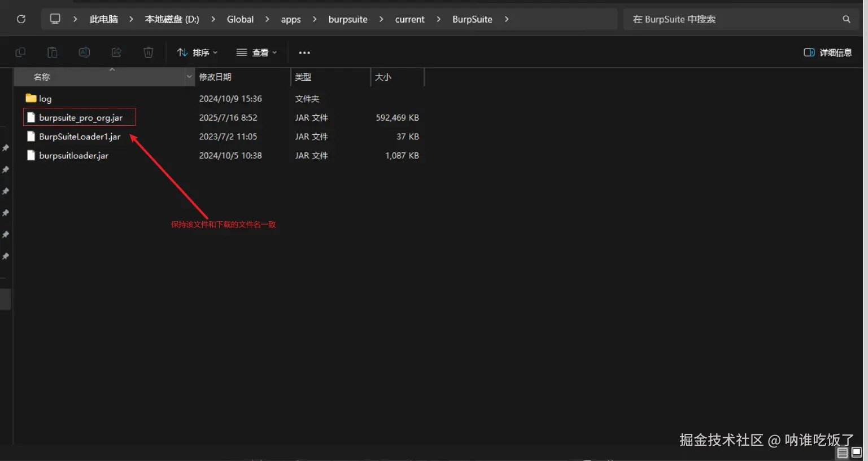Click date 2024/10/5 10:38 cell

pos(230,155)
